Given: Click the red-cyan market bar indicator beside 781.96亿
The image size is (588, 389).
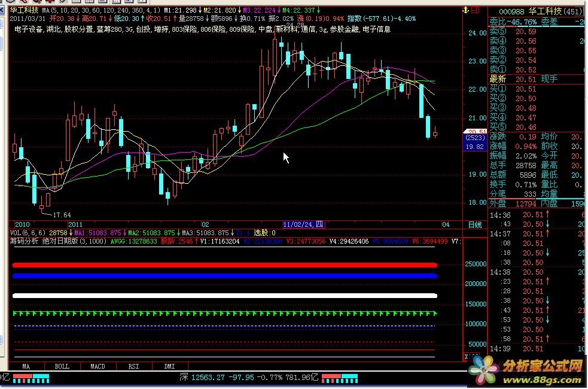Looking at the screenshot, I should point(339,378).
